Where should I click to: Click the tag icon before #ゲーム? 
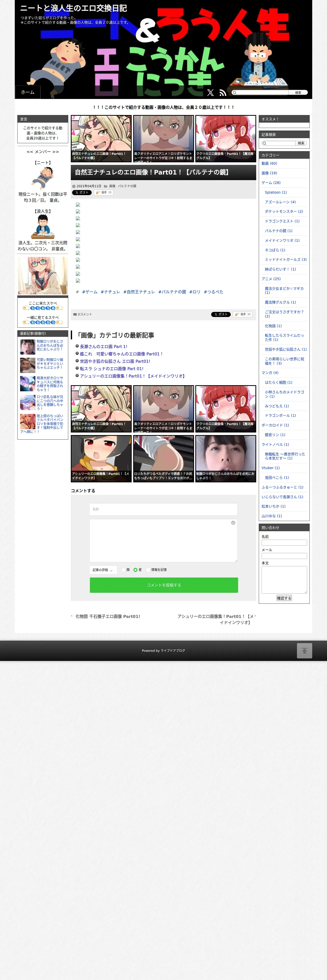[x=77, y=292]
